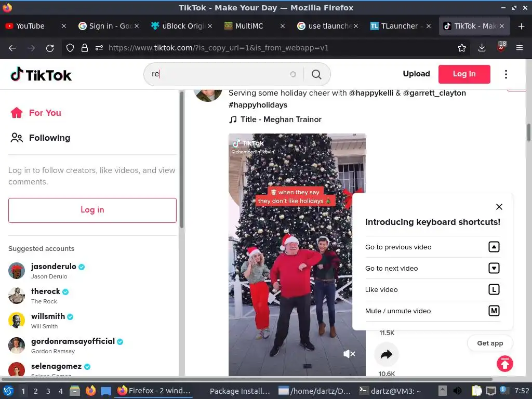The image size is (532, 399).
Task: Click the Firefox launcher in taskbar
Action: pos(90,391)
